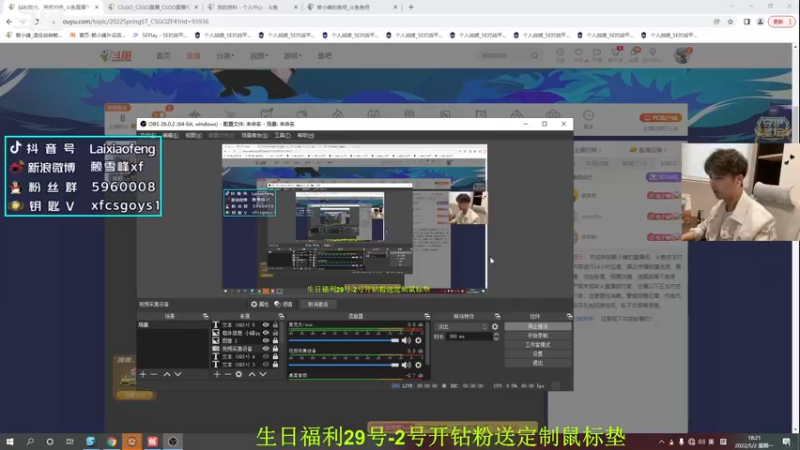Expand the 游戏 dropdown on the Douyu header
800x450 pixels.
coord(292,56)
